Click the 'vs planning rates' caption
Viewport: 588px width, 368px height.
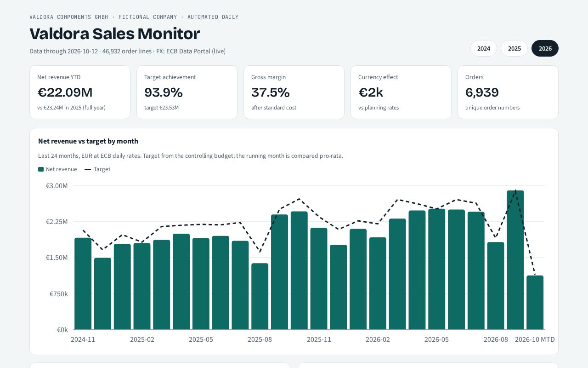[379, 108]
